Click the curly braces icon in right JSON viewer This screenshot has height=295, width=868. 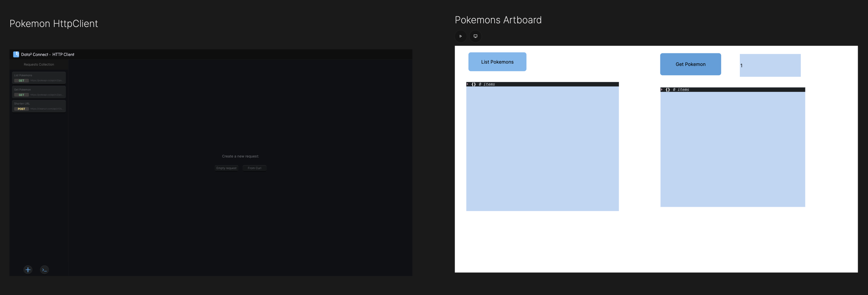(668, 90)
